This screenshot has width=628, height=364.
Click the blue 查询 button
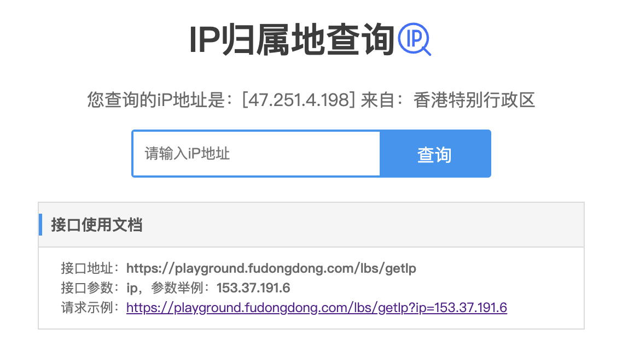[x=435, y=154]
